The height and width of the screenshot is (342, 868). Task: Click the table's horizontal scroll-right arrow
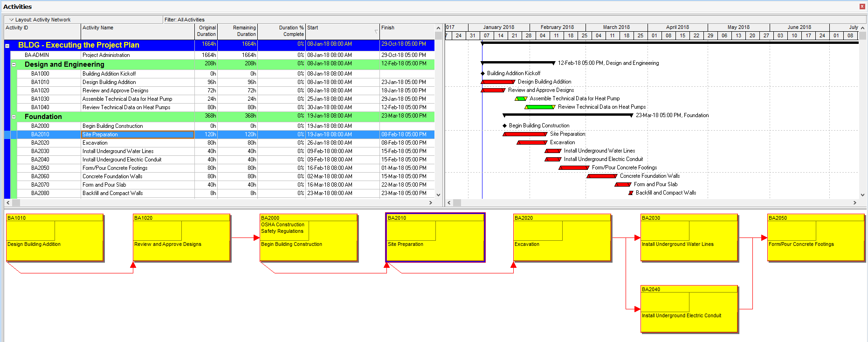(430, 202)
